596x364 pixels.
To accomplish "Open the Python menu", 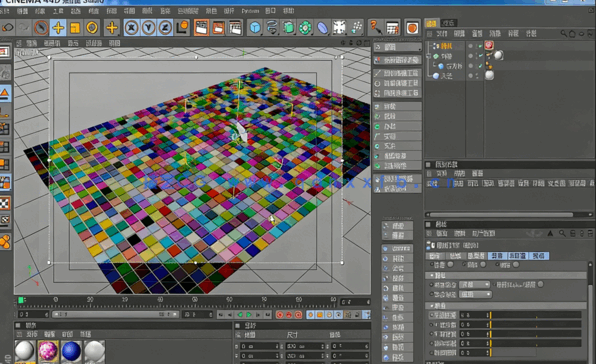I will coord(250,11).
